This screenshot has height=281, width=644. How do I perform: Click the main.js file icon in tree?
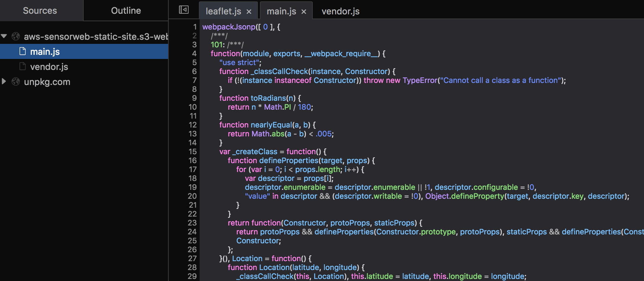23,51
